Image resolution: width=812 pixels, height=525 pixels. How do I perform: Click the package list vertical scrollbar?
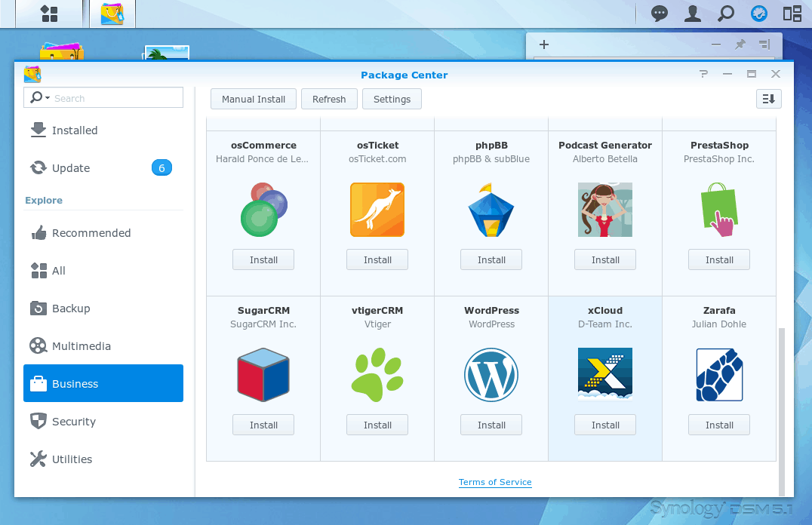[780, 392]
